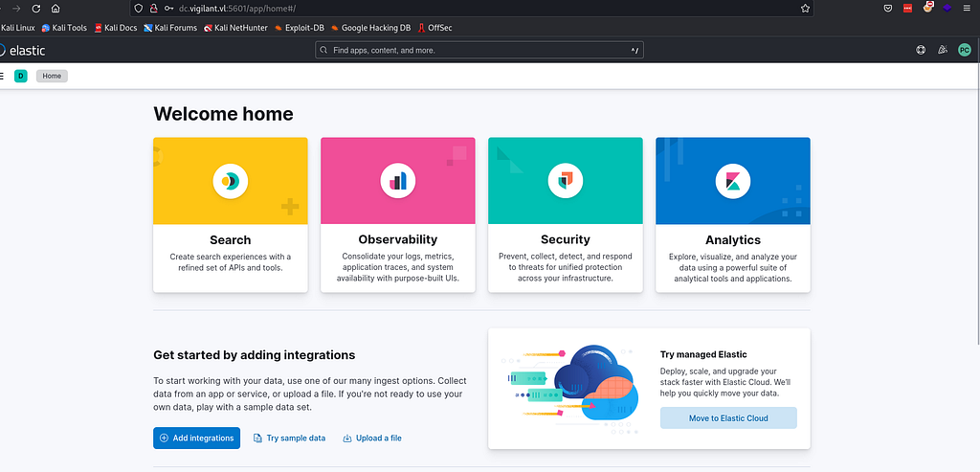Click the insecure connection lock icon
This screenshot has height=472, width=980.
tap(154, 8)
